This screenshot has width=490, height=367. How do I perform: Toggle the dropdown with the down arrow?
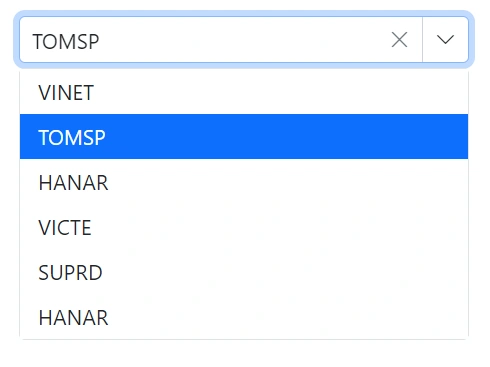(445, 40)
